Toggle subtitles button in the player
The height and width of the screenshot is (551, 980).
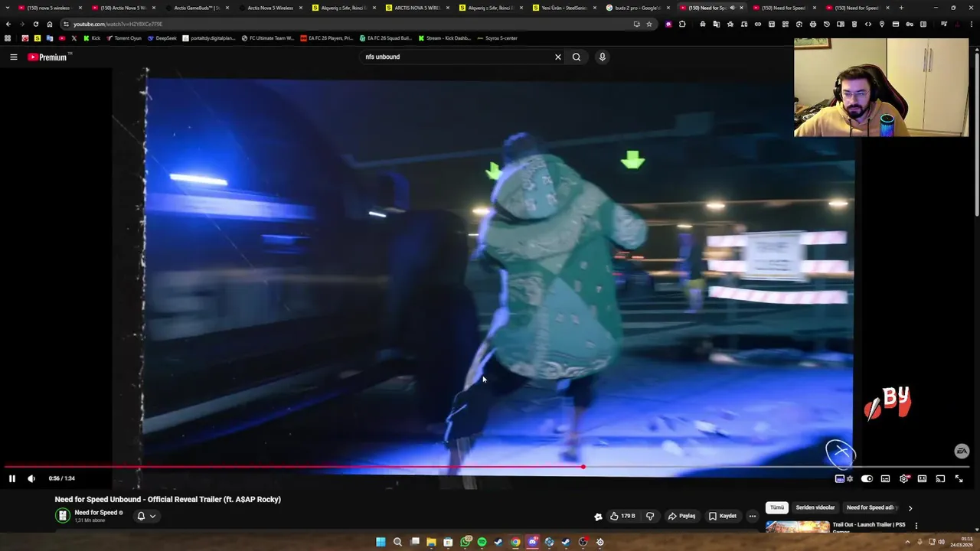pos(885,479)
